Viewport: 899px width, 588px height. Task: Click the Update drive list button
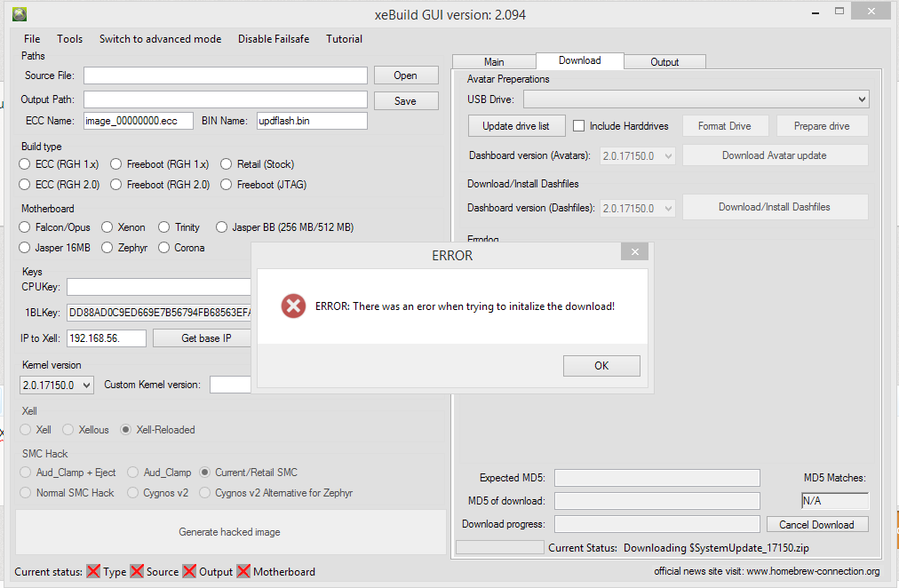(517, 126)
